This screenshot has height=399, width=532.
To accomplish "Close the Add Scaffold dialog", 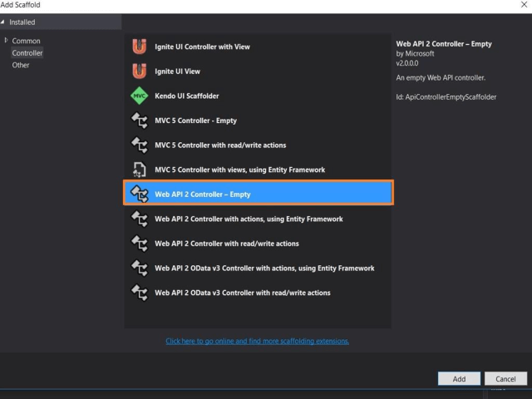I will coord(523,5).
